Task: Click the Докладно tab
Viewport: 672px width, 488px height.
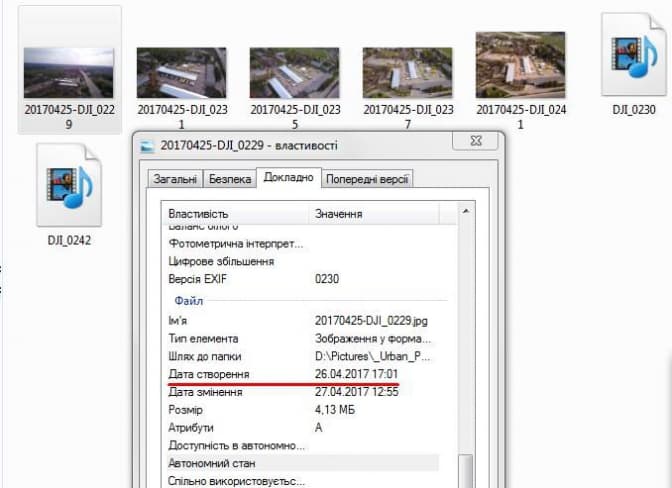Action: (x=289, y=178)
